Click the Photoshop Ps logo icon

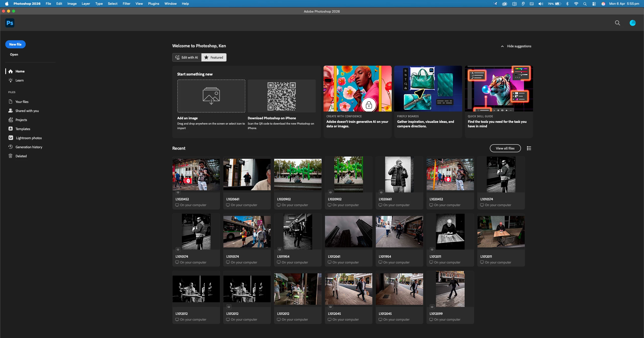pos(10,23)
